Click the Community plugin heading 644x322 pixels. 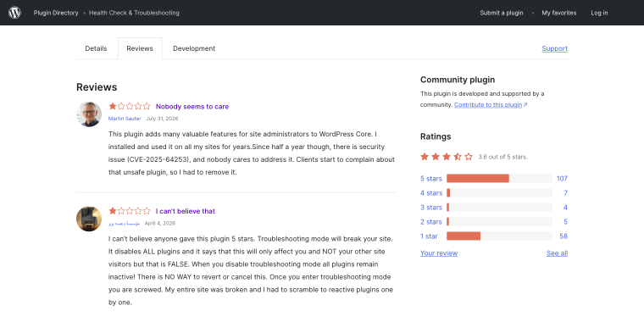(458, 80)
